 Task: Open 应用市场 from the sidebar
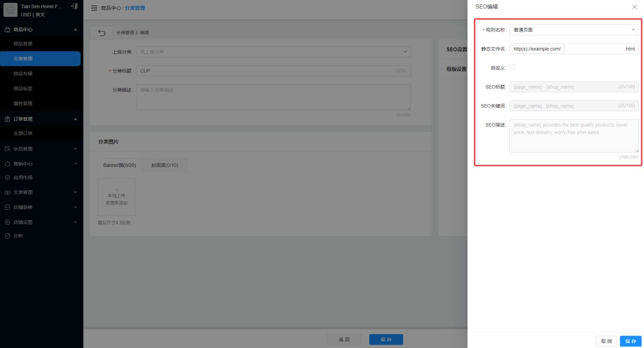click(23, 177)
